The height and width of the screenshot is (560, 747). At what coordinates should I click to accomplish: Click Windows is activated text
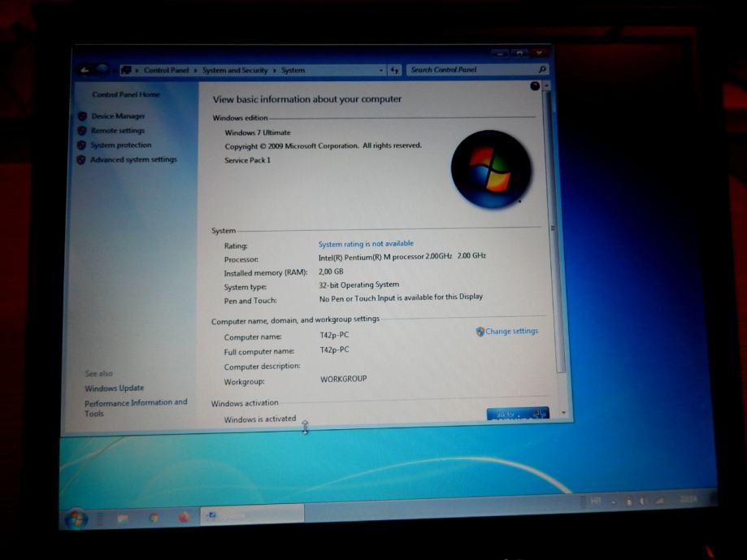coord(260,419)
